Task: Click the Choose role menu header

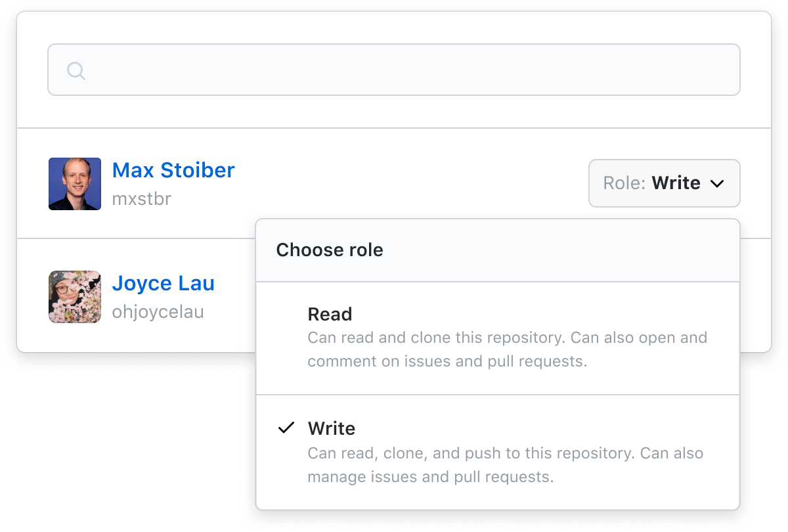Action: (x=330, y=250)
